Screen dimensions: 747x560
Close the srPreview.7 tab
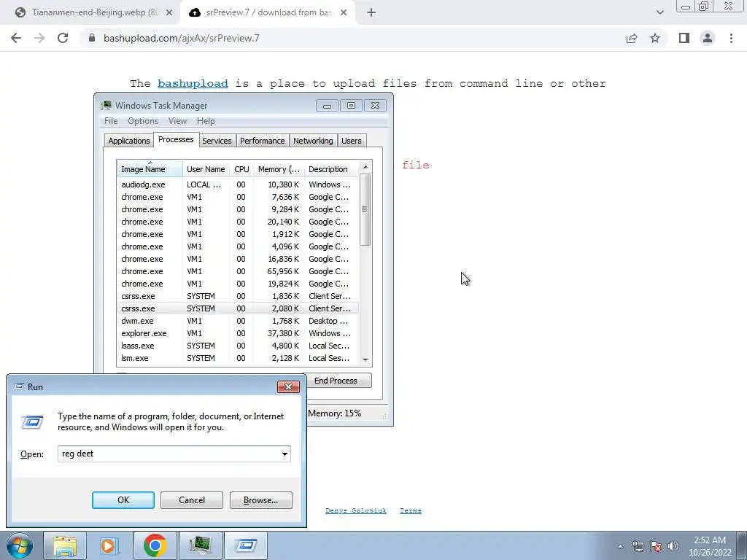(x=344, y=12)
